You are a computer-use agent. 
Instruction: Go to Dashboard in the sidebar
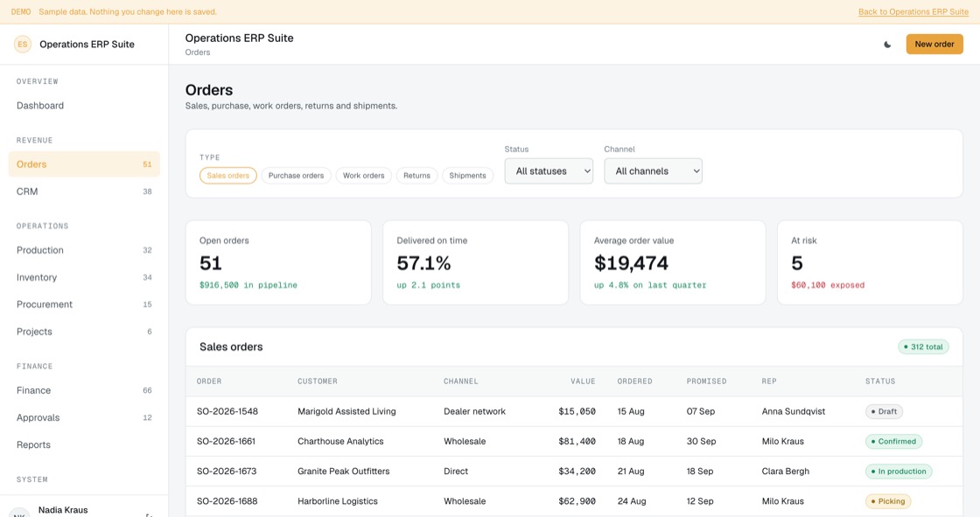point(84,106)
